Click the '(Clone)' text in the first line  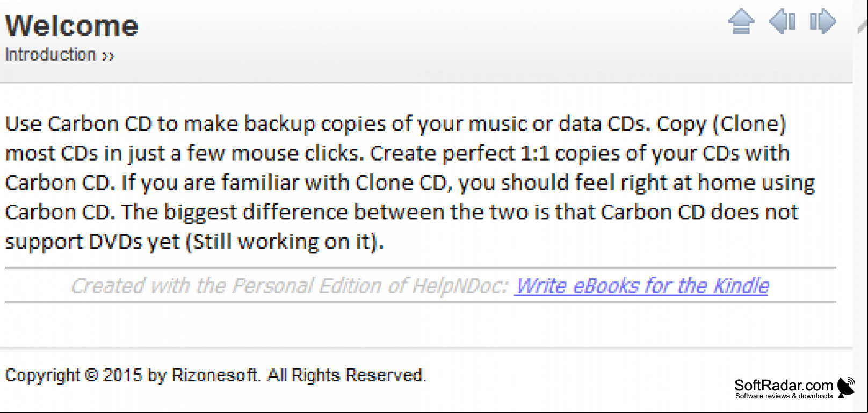(749, 124)
